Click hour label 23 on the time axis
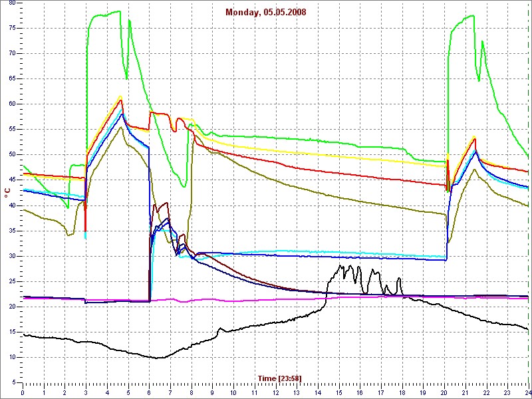Viewport: 532px width, 399px height. pos(507,392)
